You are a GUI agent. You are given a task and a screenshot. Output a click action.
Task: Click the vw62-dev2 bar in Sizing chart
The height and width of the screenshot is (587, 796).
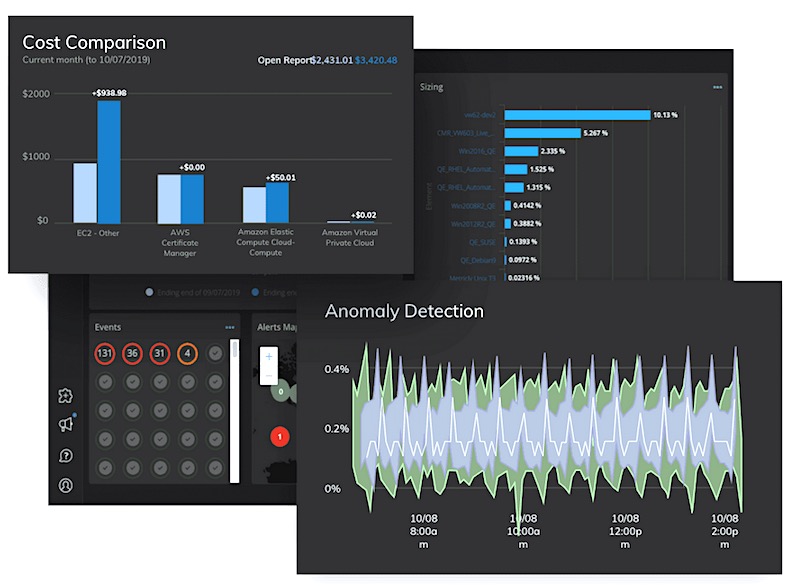tap(577, 115)
